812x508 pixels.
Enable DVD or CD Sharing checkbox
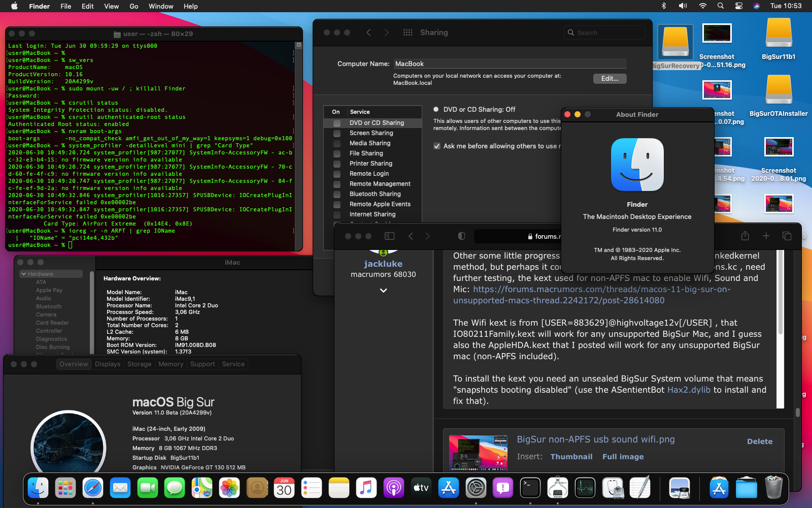336,123
